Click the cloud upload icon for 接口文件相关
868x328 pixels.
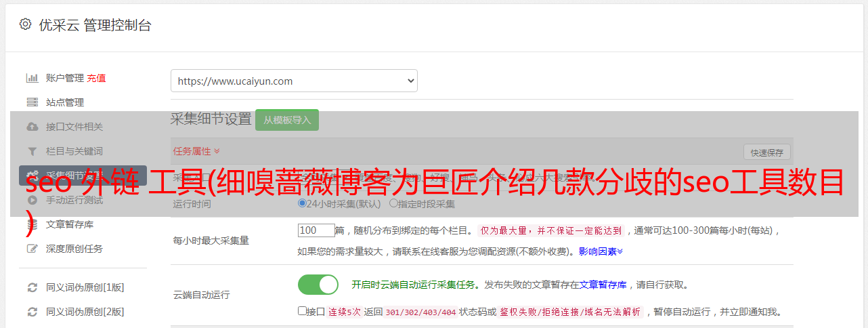(x=32, y=127)
